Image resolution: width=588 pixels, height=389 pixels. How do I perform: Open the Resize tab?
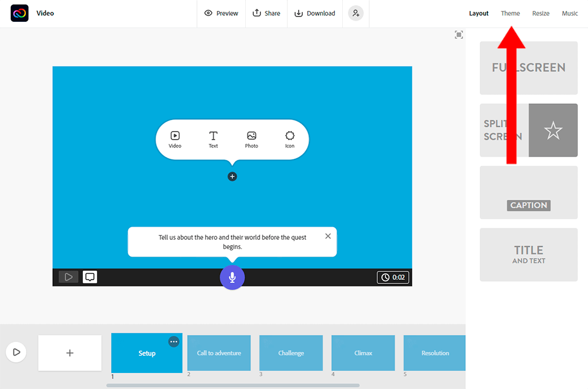tap(540, 14)
